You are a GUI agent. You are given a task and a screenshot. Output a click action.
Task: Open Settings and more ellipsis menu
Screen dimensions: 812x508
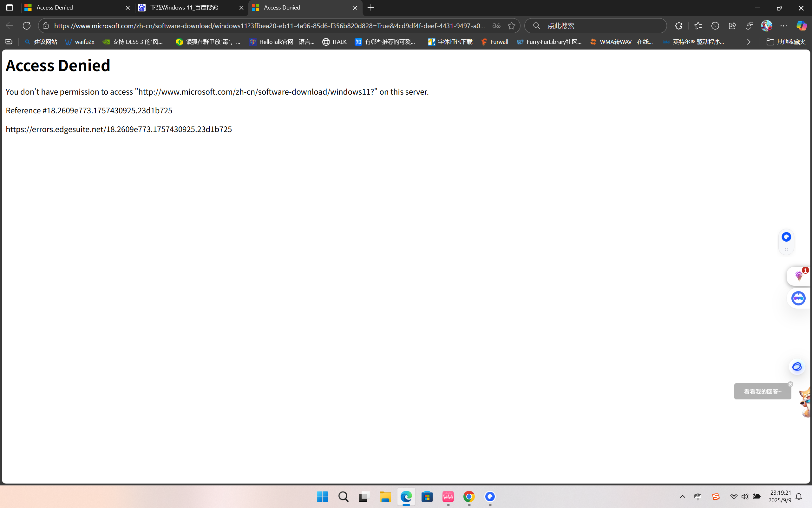pos(783,25)
